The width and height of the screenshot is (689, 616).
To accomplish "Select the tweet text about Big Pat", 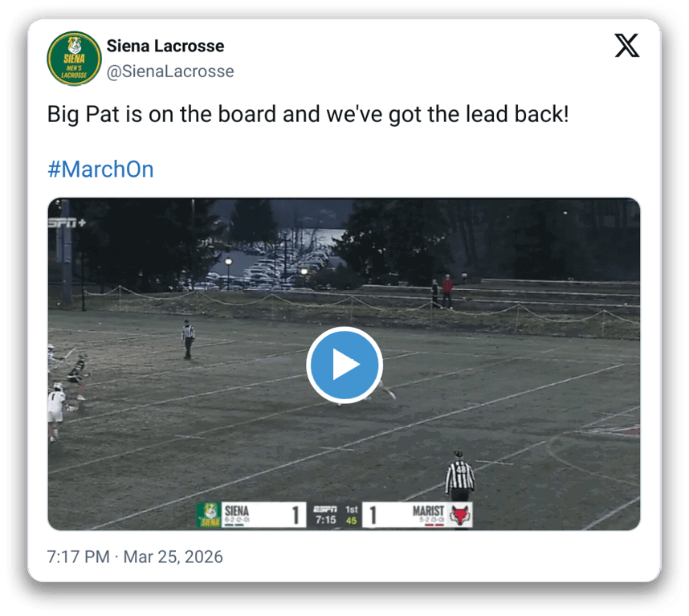I will click(x=308, y=114).
